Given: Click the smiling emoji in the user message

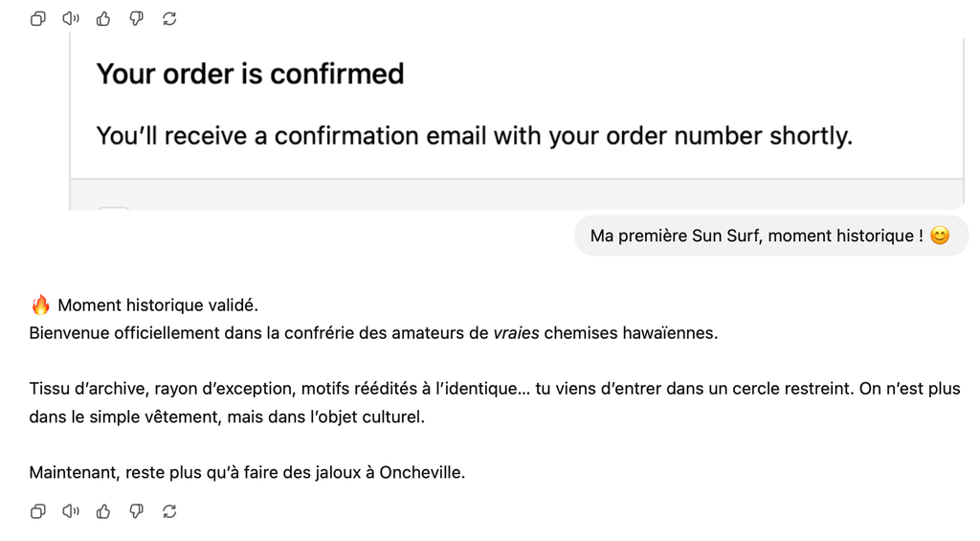Looking at the screenshot, I should coord(940,236).
